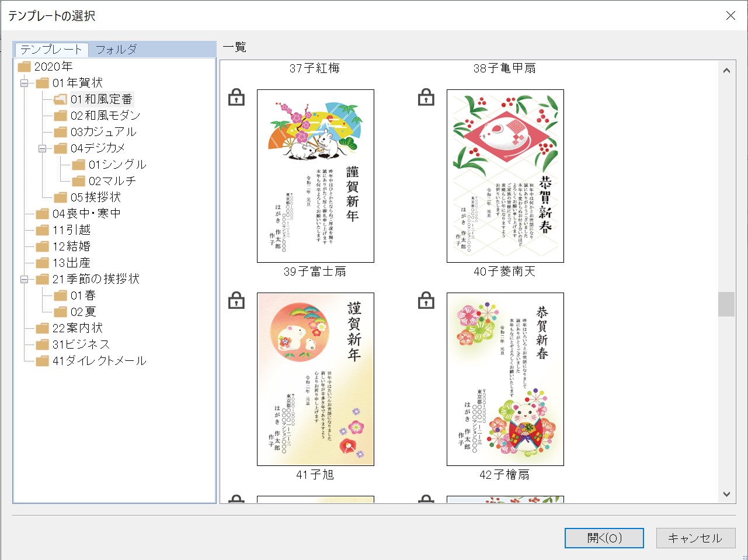Open the 01春 subfolder
Image resolution: width=748 pixels, height=560 pixels.
point(75,295)
